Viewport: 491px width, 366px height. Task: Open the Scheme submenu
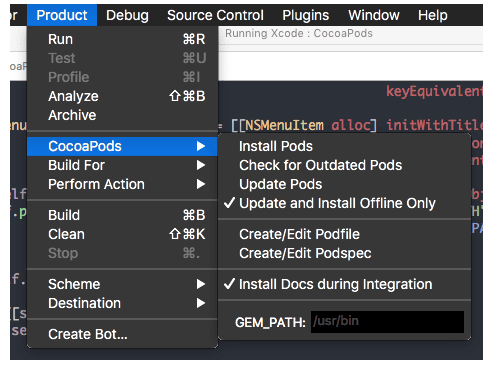(122, 284)
